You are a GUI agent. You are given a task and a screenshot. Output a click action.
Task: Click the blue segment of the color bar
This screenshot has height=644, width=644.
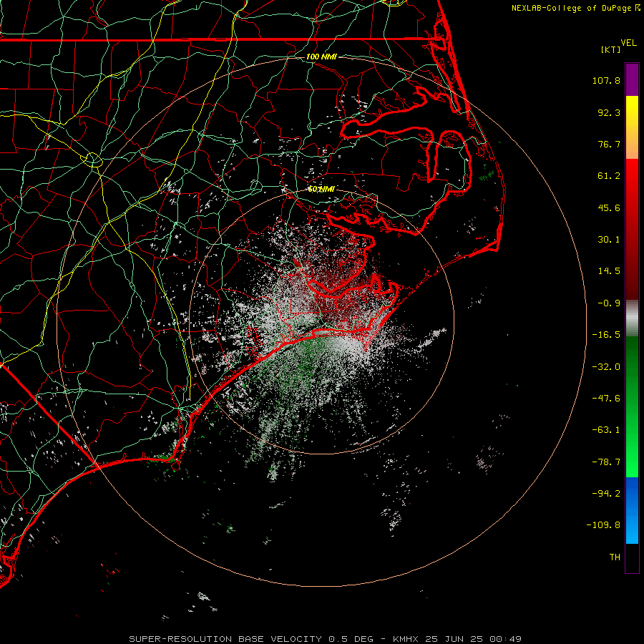(632, 510)
